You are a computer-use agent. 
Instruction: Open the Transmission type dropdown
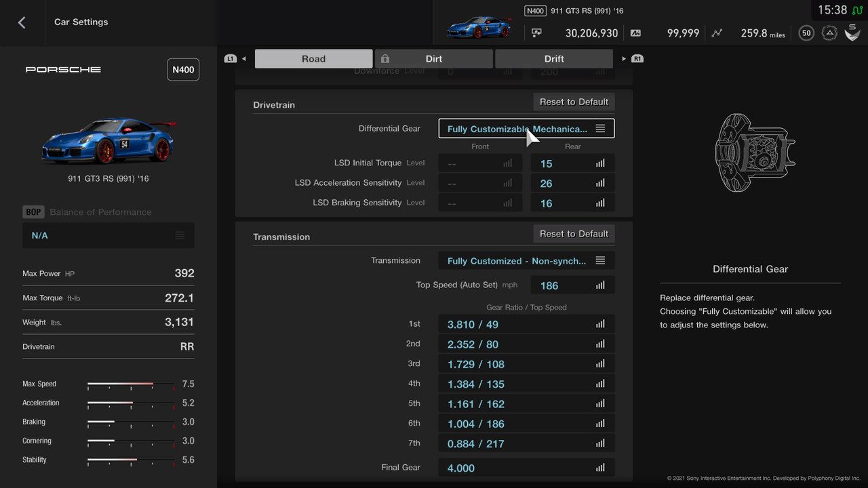tap(527, 261)
